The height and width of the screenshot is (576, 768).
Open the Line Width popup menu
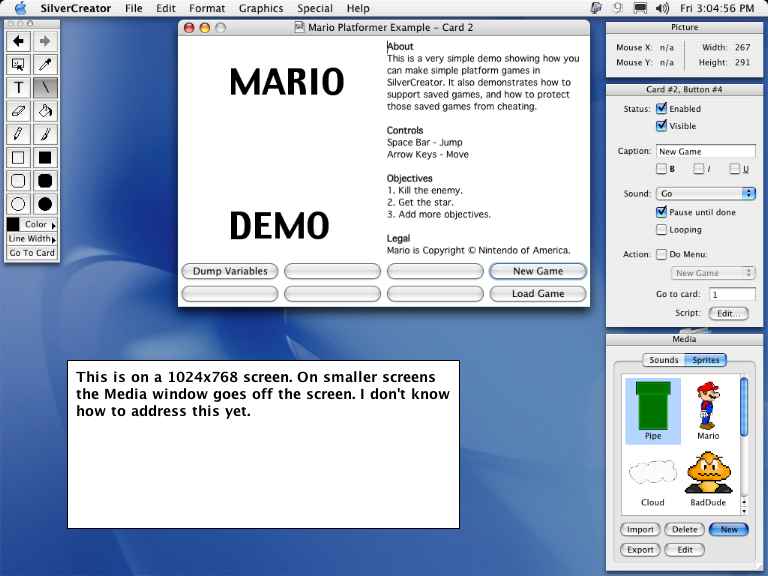[x=32, y=239]
